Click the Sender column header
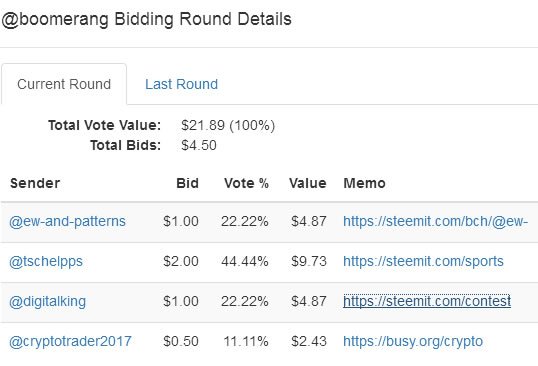Image resolution: width=538 pixels, height=366 pixels. pos(35,183)
